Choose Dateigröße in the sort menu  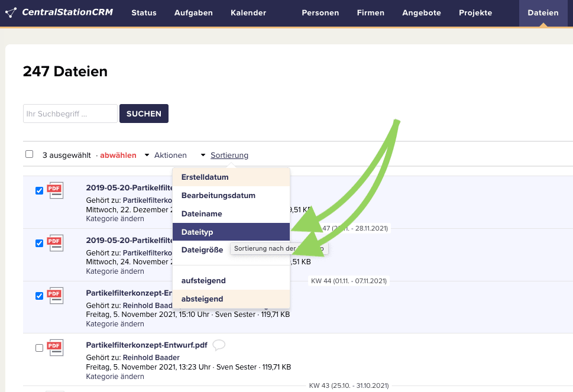(202, 250)
